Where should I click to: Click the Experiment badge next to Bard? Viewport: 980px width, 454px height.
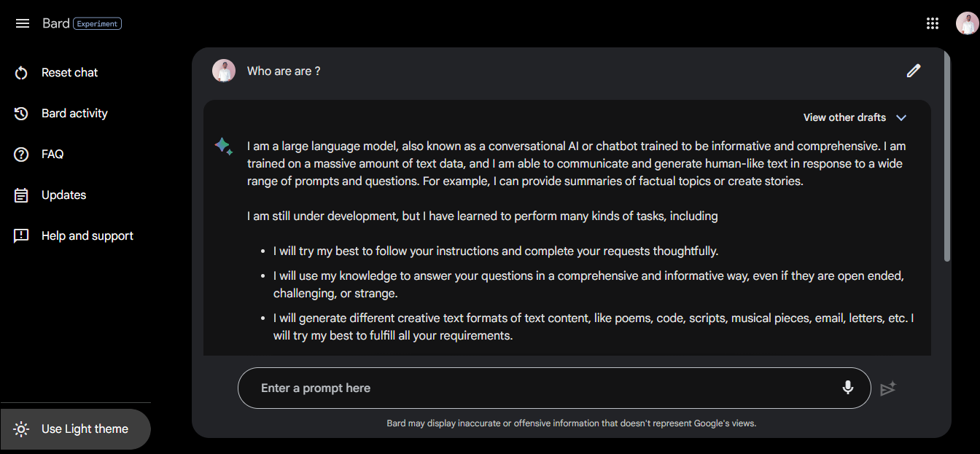97,23
